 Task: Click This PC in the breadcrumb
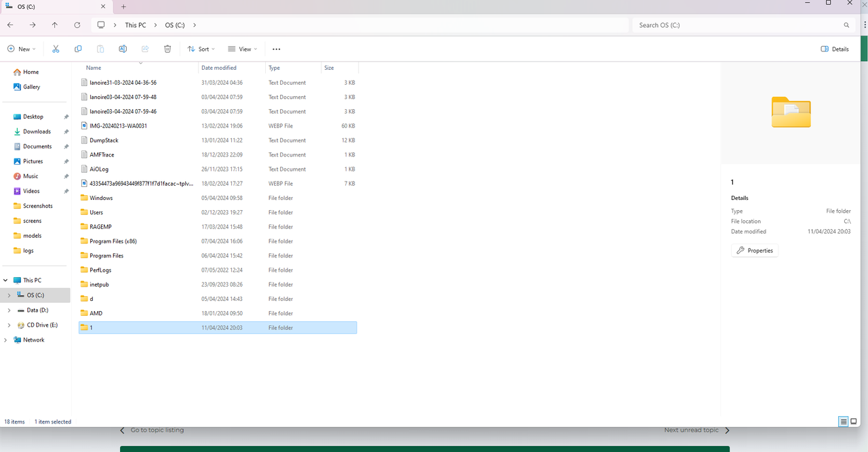click(x=136, y=25)
